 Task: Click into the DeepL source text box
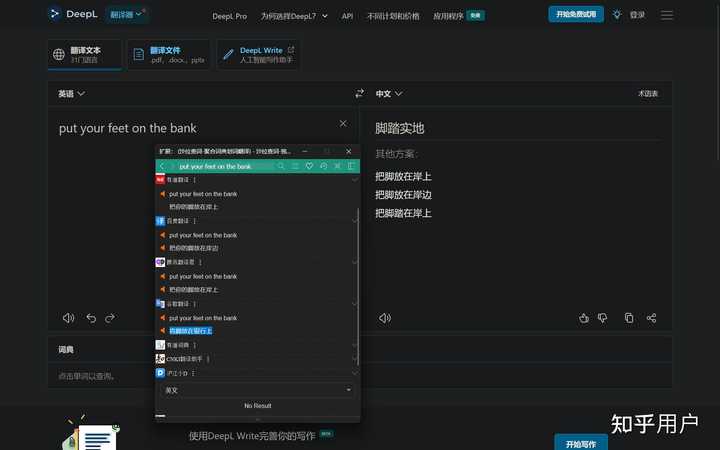pyautogui.click(x=202, y=207)
